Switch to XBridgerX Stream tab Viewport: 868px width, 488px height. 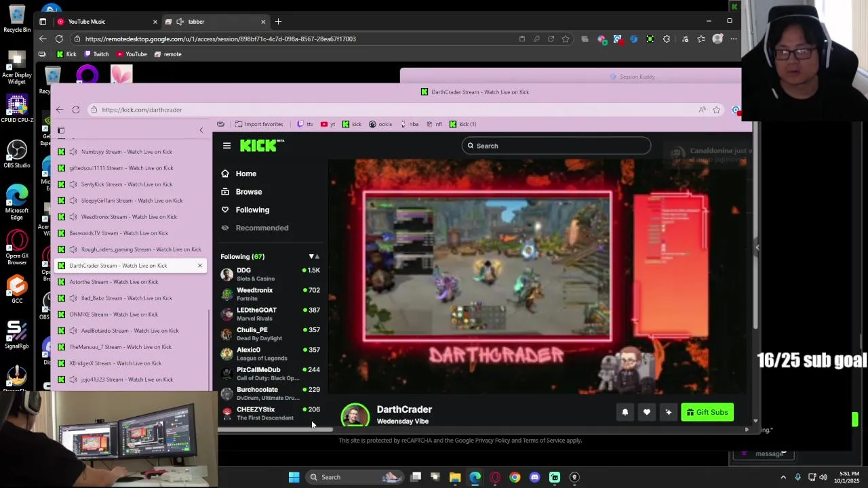(x=129, y=363)
